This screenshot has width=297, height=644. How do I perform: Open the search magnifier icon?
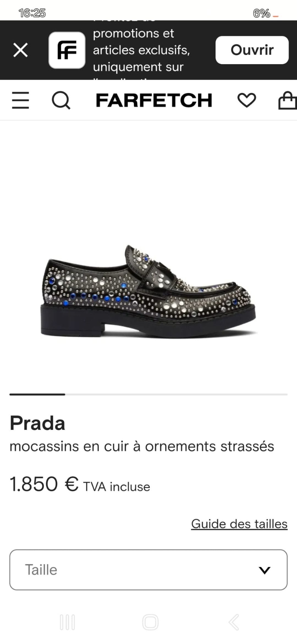(61, 100)
